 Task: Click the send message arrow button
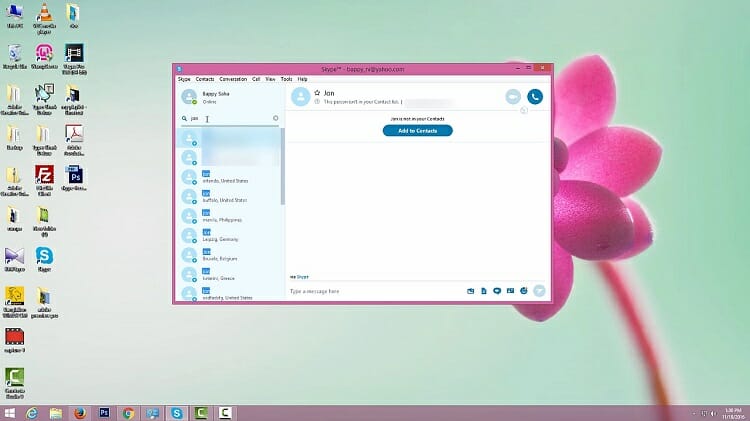pyautogui.click(x=539, y=290)
